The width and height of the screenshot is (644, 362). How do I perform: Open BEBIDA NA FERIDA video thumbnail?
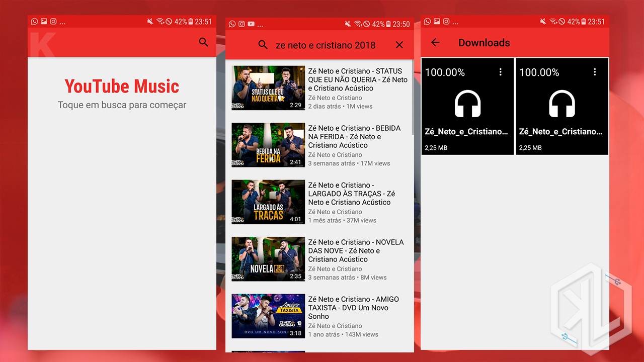click(x=268, y=145)
